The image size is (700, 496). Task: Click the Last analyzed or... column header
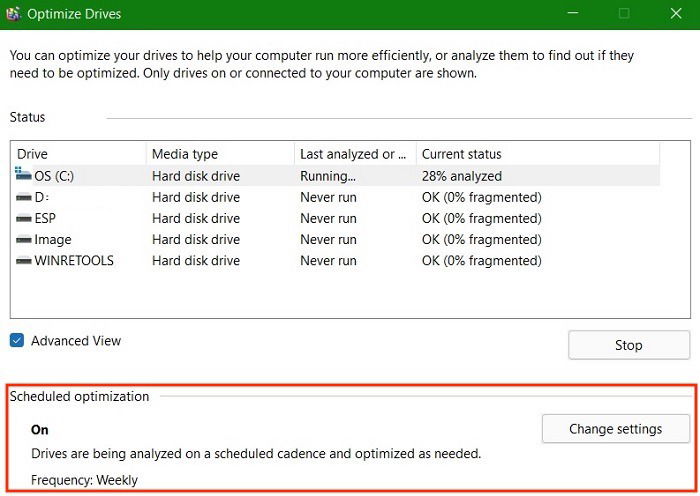click(x=355, y=154)
